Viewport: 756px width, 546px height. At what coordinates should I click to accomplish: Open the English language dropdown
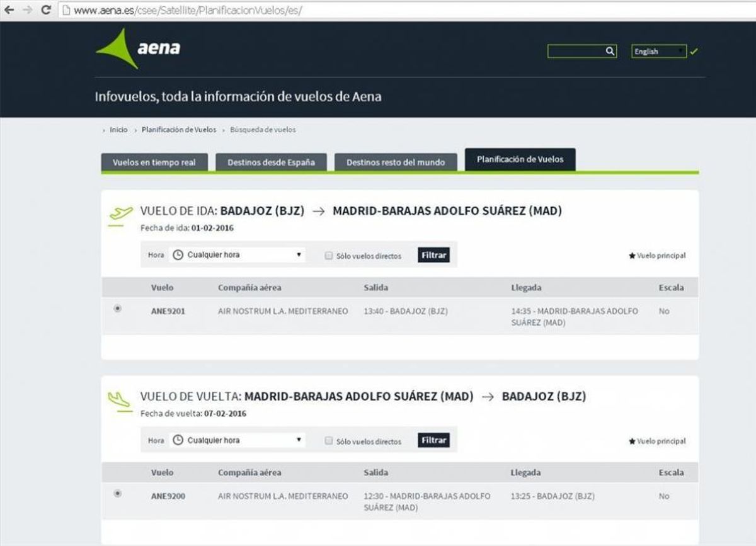click(x=658, y=52)
